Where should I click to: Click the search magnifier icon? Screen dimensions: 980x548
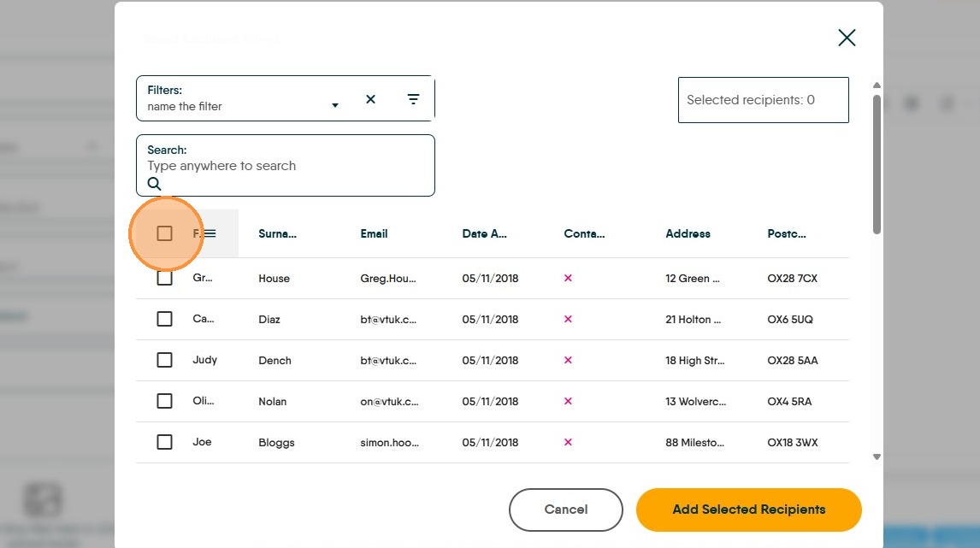click(x=154, y=184)
